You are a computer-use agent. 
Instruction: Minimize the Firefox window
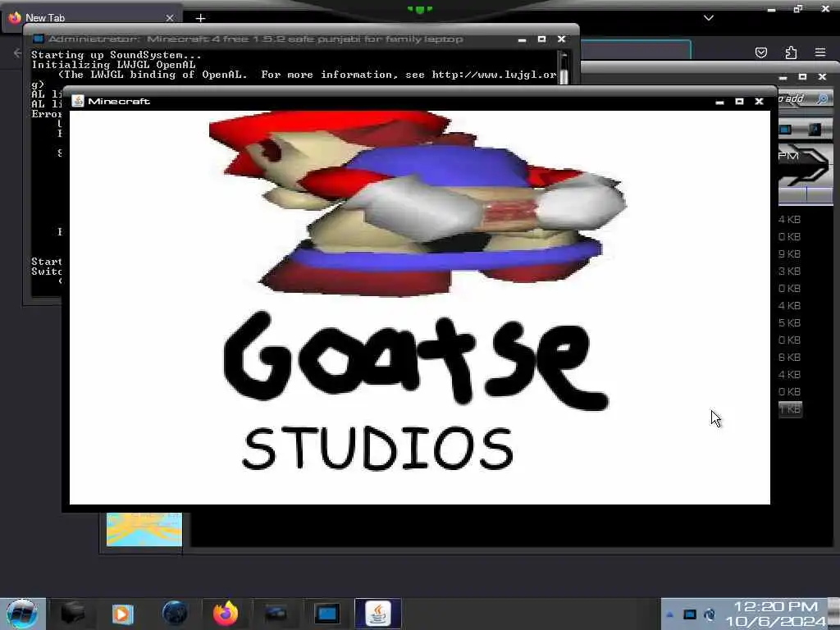pos(771,9)
